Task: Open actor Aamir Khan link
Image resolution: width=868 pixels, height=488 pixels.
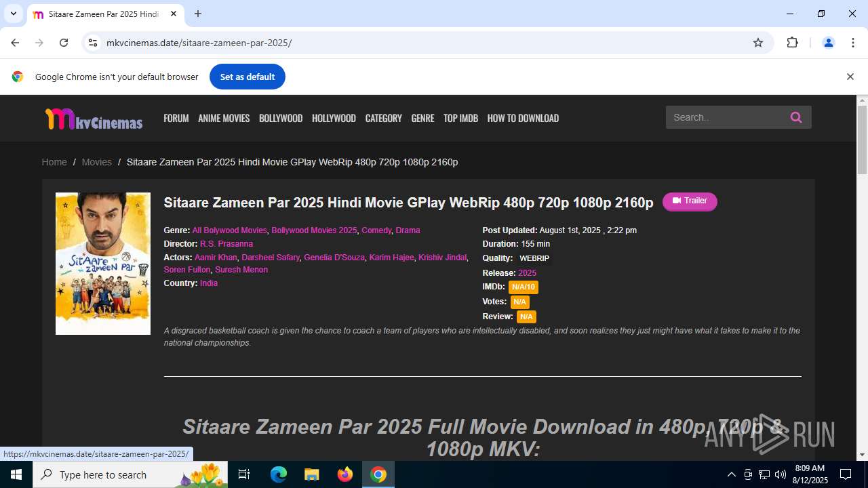Action: point(216,258)
